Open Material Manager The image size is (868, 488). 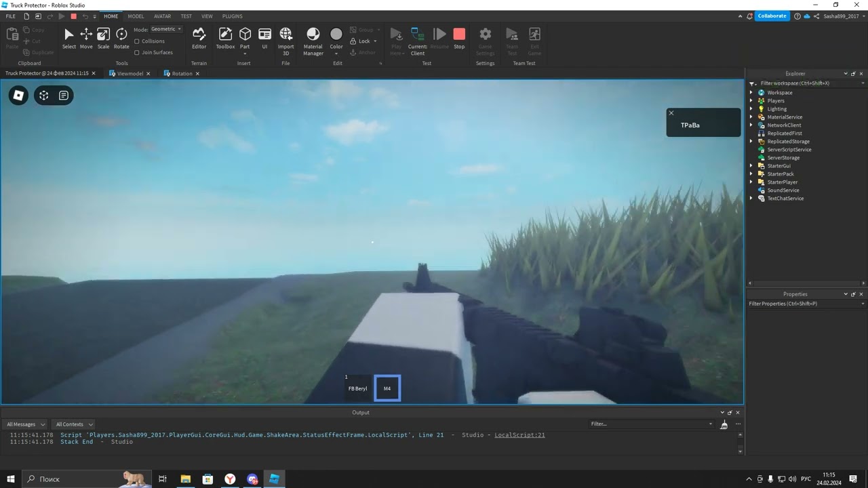313,41
